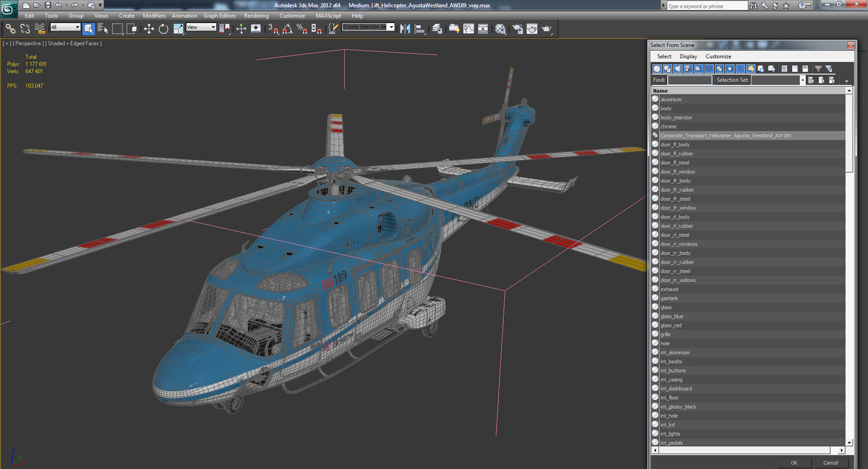This screenshot has width=868, height=469.
Task: Click the Save File icon in quick access
Action: (48, 5)
